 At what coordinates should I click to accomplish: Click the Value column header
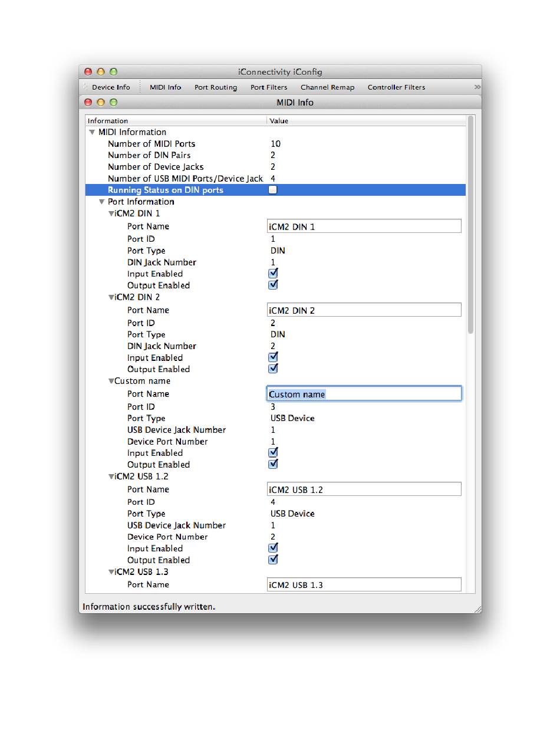click(x=366, y=121)
